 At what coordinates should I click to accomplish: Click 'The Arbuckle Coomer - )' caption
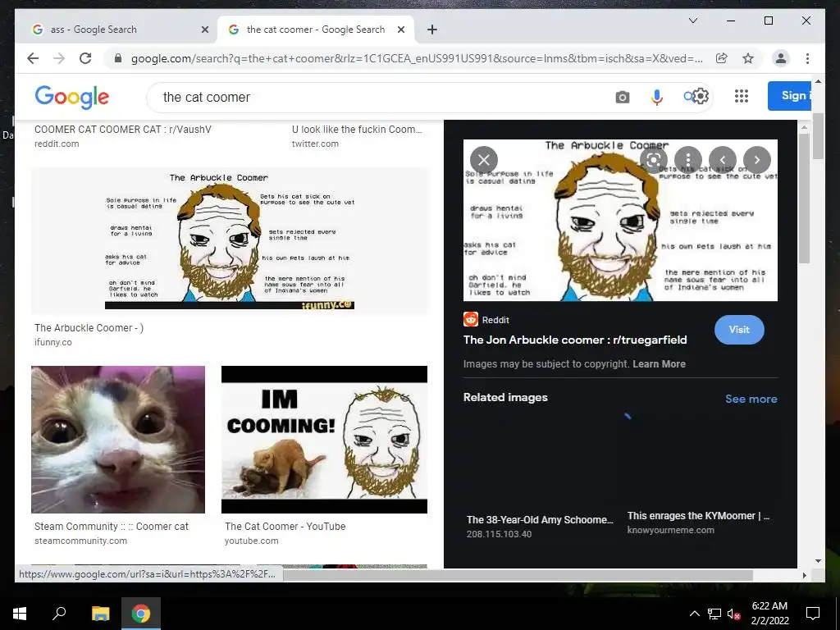coord(89,328)
